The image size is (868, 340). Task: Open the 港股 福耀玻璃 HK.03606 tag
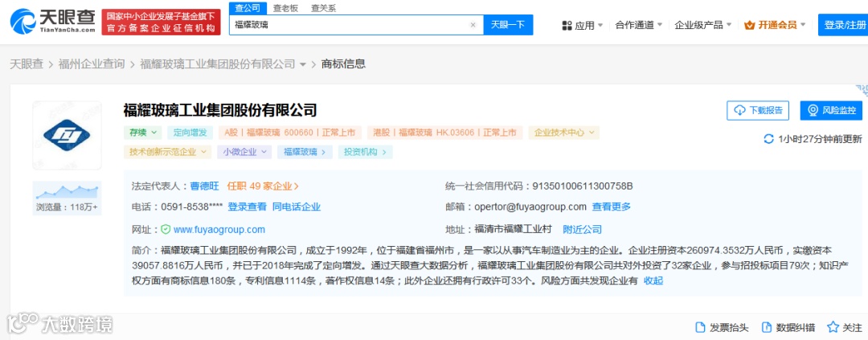445,133
